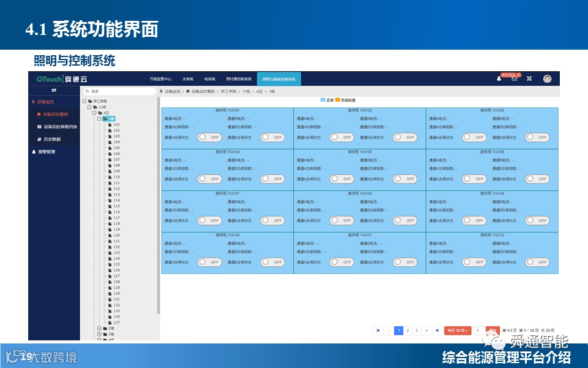The height and width of the screenshot is (368, 588).
Task: Go to last page using pagination icon
Action: 437,331
